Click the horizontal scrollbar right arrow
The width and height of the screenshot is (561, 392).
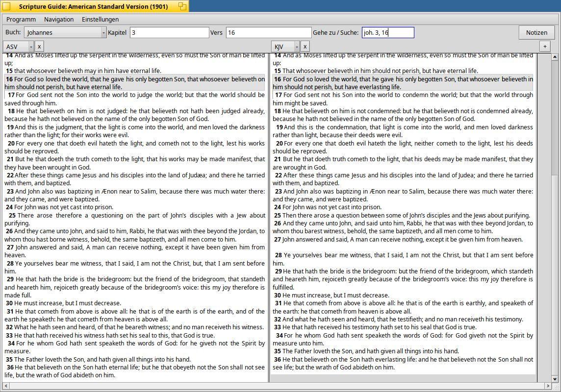point(548,386)
